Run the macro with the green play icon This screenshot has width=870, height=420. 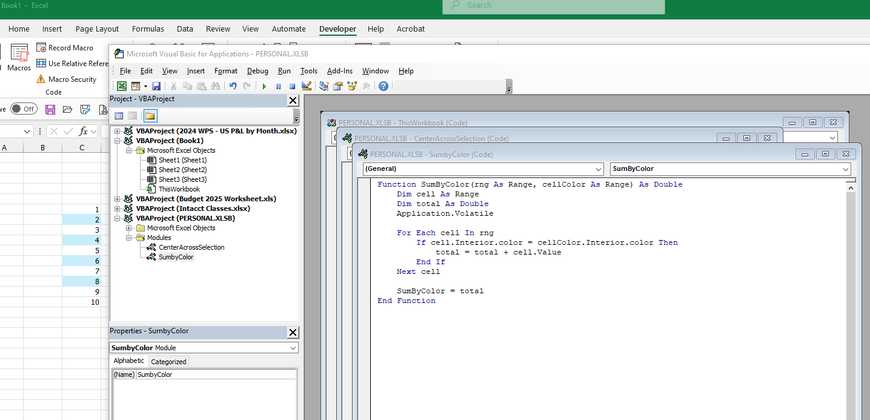[264, 86]
